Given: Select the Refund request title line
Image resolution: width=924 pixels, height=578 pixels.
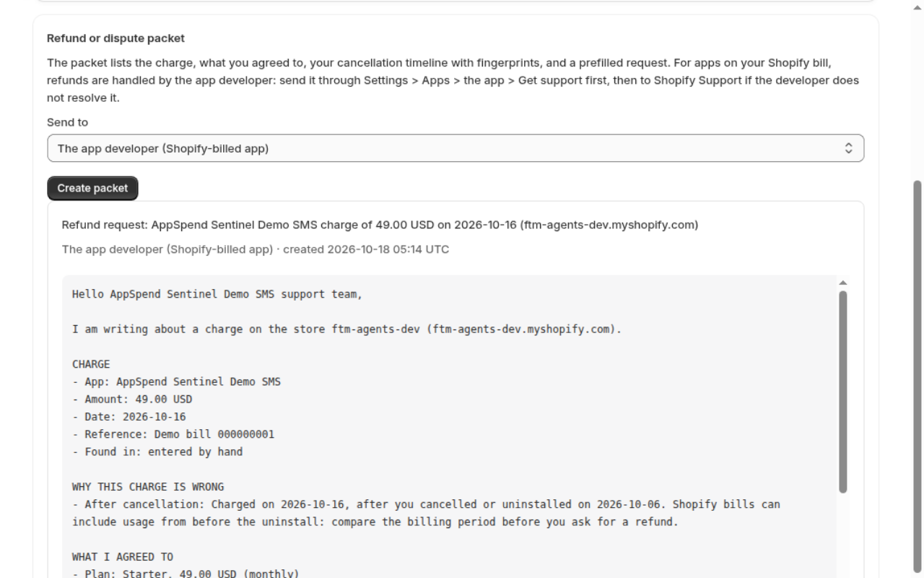Looking at the screenshot, I should click(380, 225).
